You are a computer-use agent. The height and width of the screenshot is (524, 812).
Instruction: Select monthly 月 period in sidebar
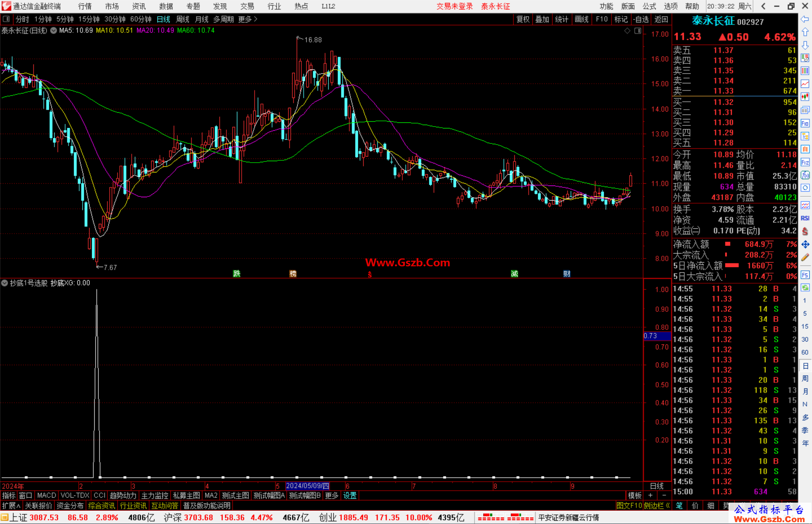point(805,391)
